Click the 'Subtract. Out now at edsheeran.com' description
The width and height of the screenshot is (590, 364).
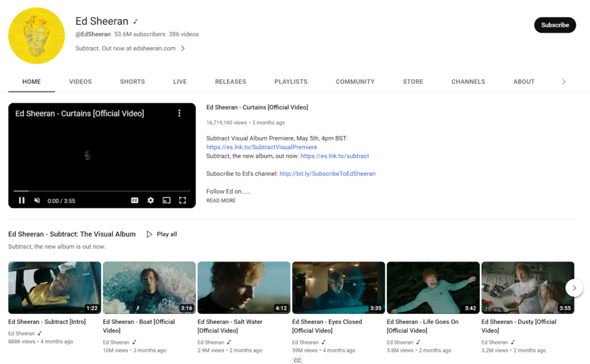125,48
